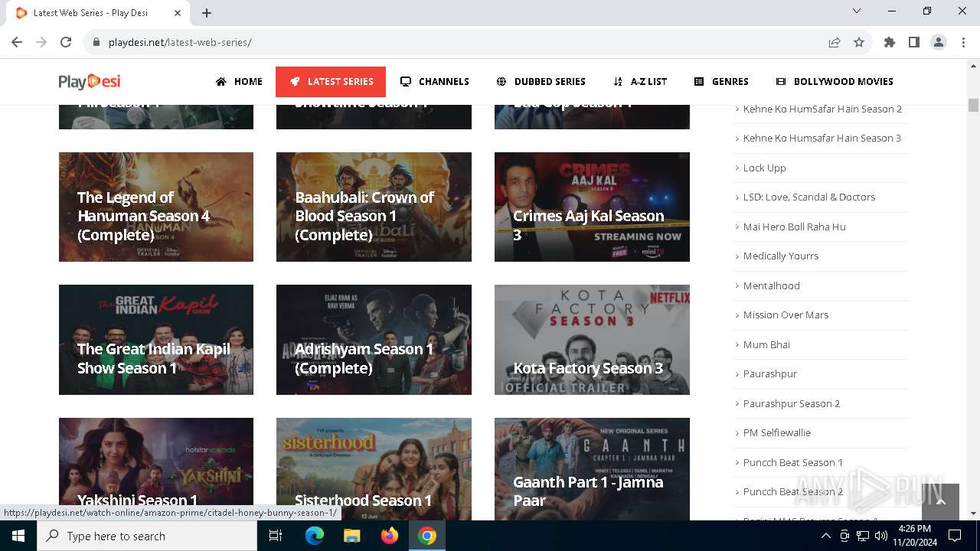
Task: Open the DUBBED SERIES menu item
Action: 541,81
